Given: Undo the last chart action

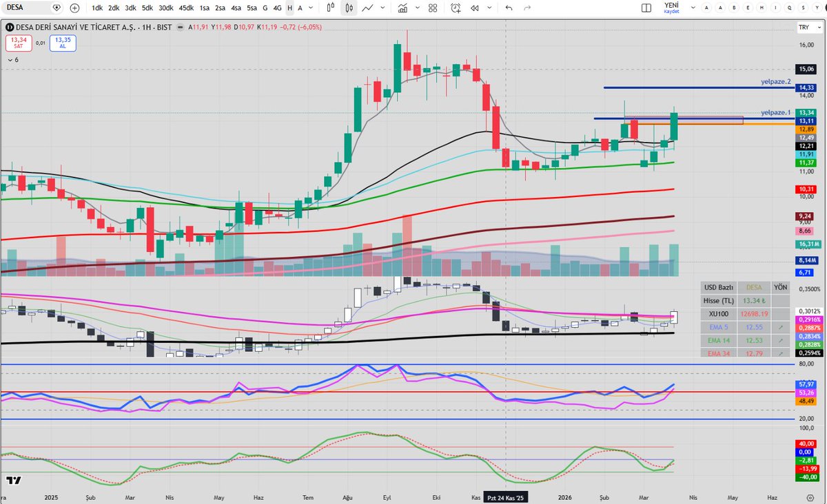Looking at the screenshot, I should (x=509, y=8).
